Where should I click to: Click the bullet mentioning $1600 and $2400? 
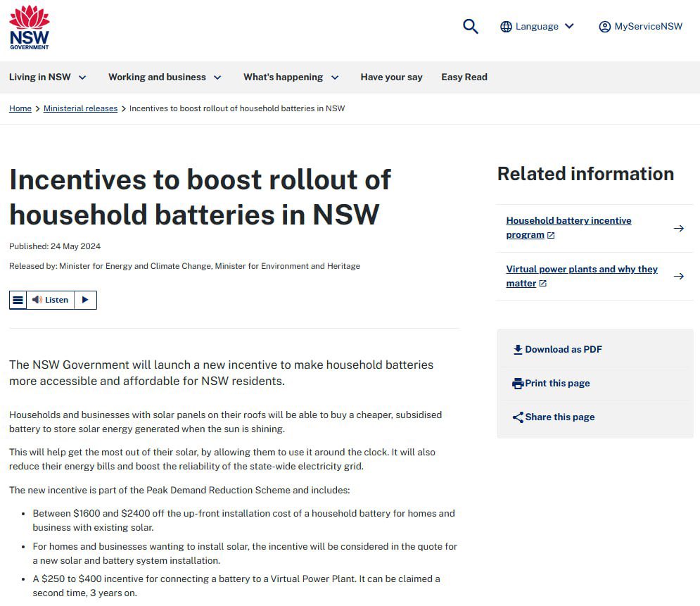(x=243, y=520)
